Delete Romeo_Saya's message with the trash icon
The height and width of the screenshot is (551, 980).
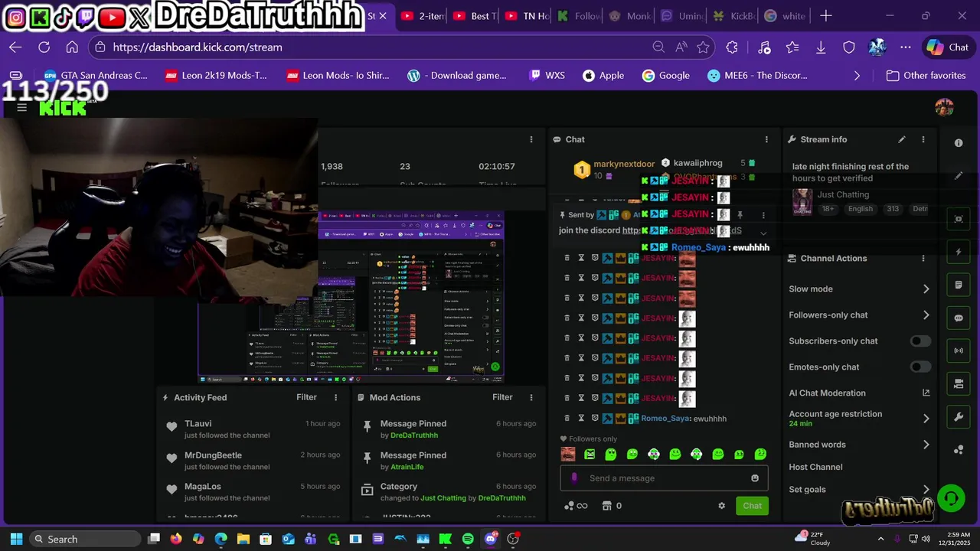click(567, 419)
